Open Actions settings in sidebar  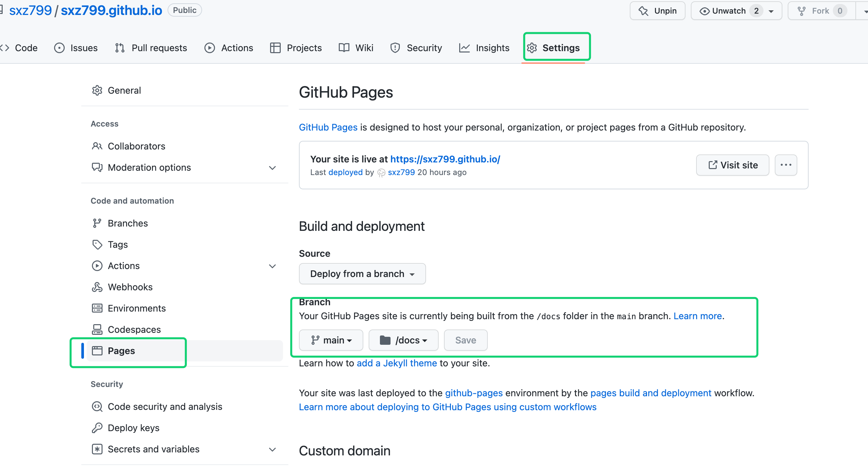(x=184, y=265)
